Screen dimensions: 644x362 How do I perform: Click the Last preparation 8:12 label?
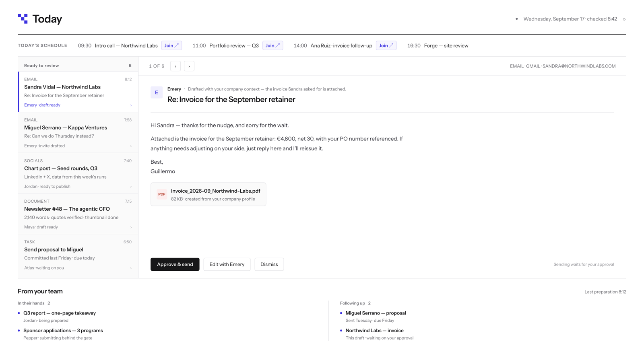(x=605, y=292)
